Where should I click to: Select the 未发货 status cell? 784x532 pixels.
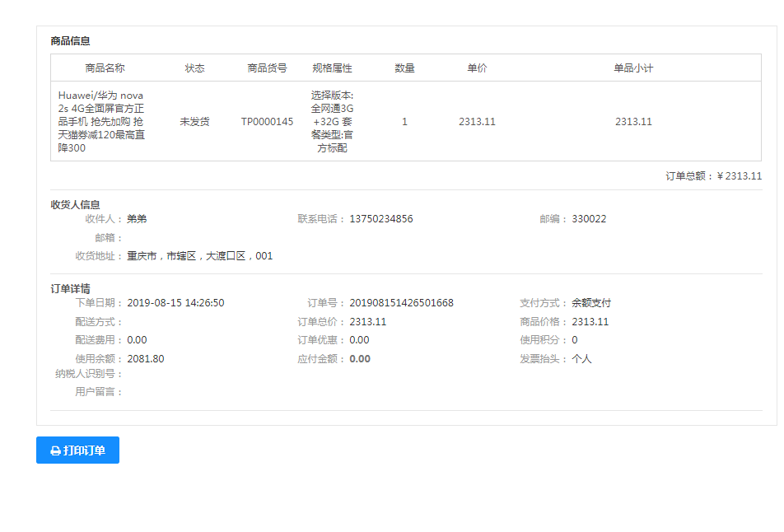tap(194, 122)
